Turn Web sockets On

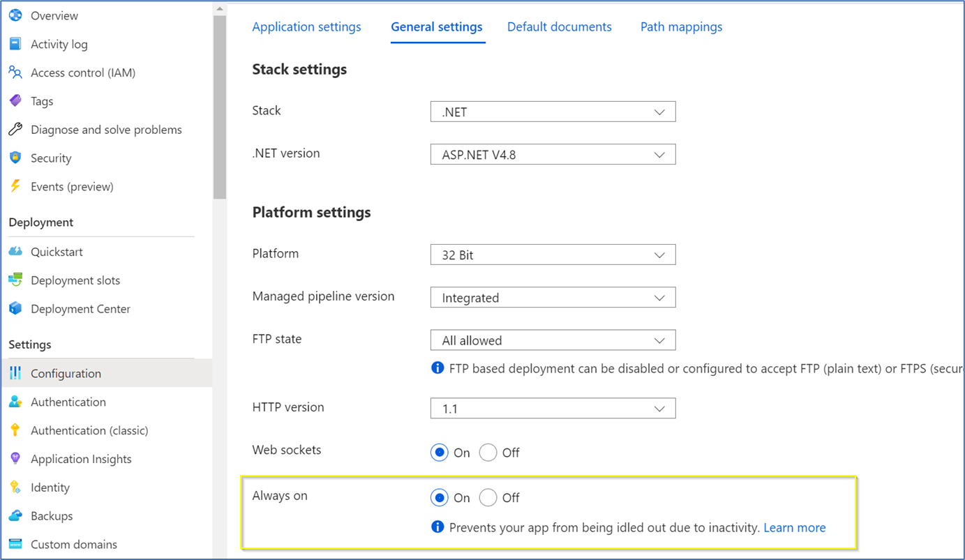pos(440,453)
